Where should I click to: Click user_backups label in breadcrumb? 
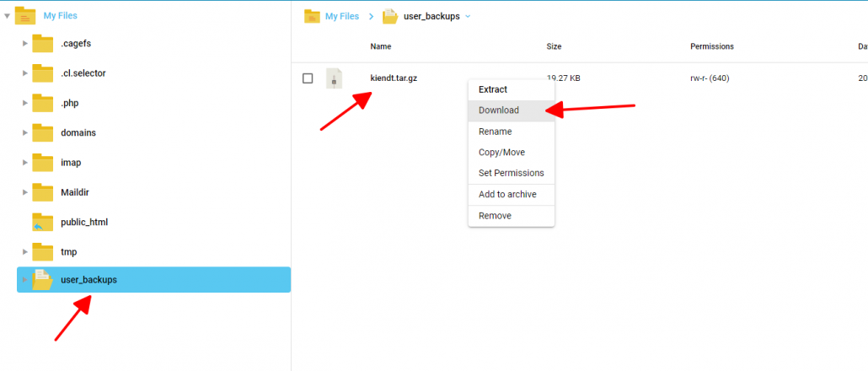(x=431, y=17)
